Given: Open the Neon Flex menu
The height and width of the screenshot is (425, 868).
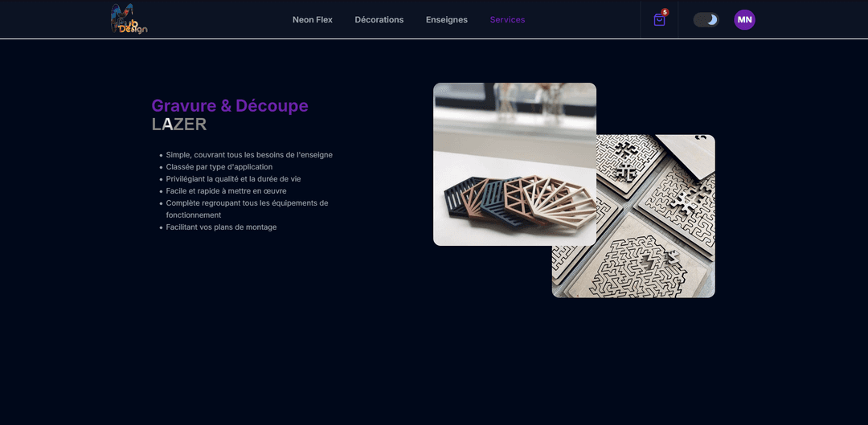Looking at the screenshot, I should [312, 20].
